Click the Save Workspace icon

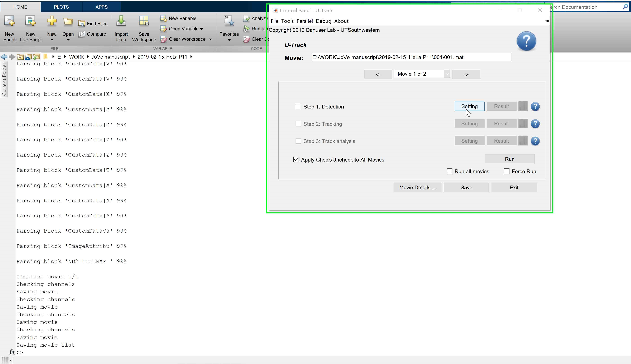click(144, 21)
